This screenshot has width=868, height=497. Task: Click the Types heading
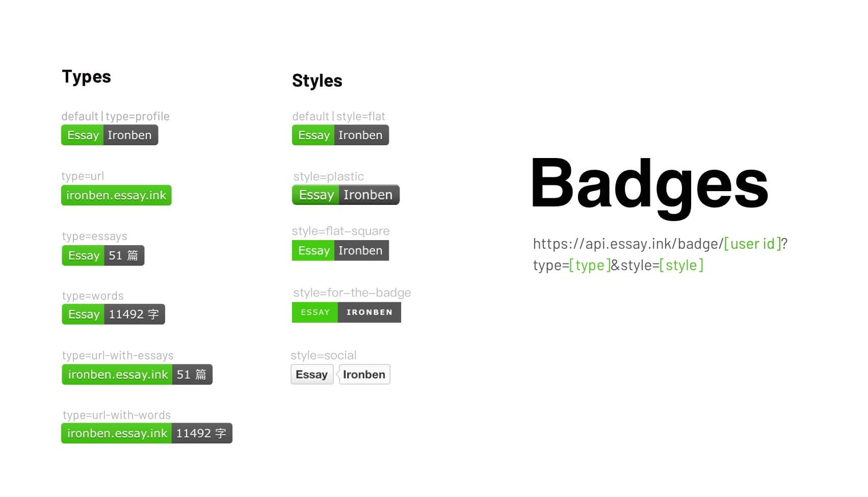[x=86, y=76]
